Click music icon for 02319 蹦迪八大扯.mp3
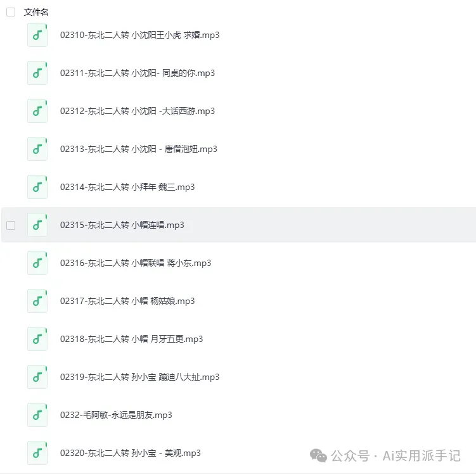Screen dimensions: 476x475 tap(37, 377)
